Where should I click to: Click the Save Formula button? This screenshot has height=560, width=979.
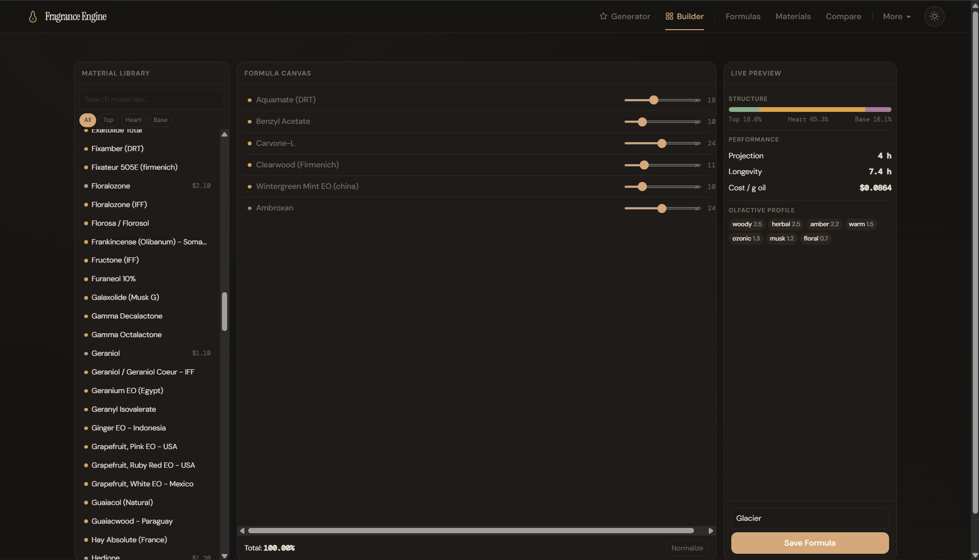[809, 543]
